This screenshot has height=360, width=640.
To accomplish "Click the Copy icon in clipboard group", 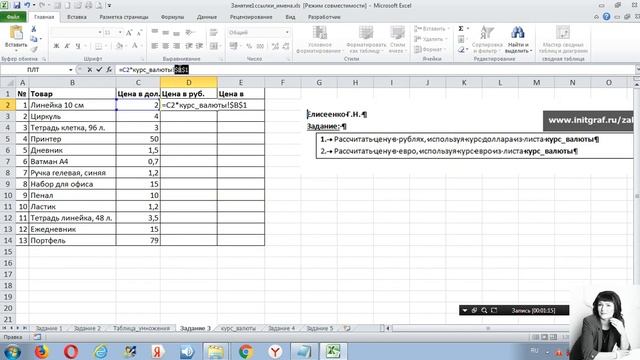I will click(34, 39).
